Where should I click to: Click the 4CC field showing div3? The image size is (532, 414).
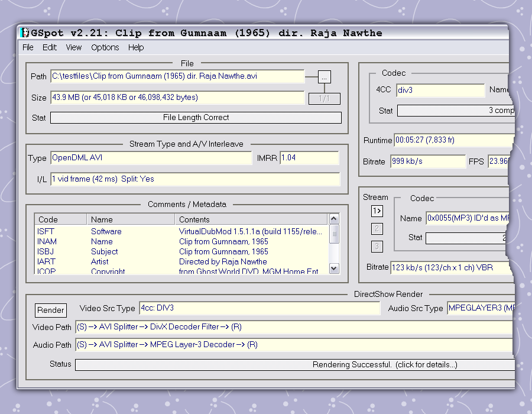(440, 90)
